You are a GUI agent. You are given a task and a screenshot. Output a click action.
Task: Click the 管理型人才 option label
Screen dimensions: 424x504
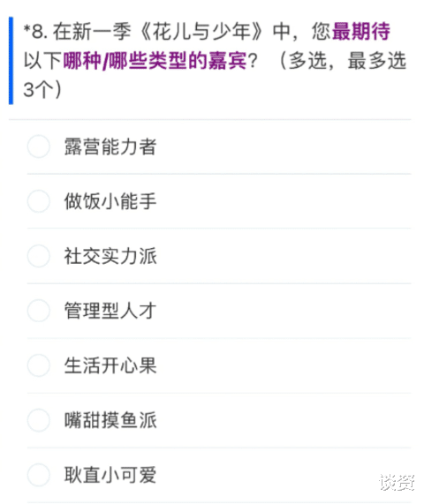pos(110,311)
